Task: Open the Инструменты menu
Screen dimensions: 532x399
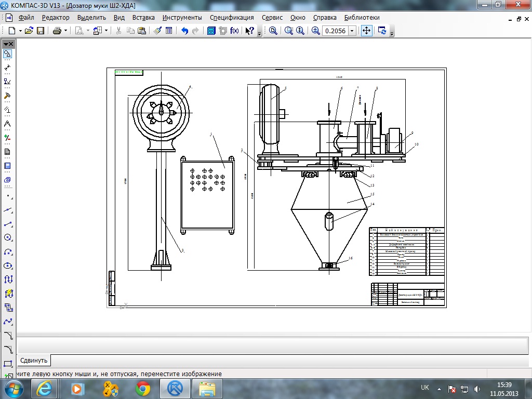Action: pos(182,18)
